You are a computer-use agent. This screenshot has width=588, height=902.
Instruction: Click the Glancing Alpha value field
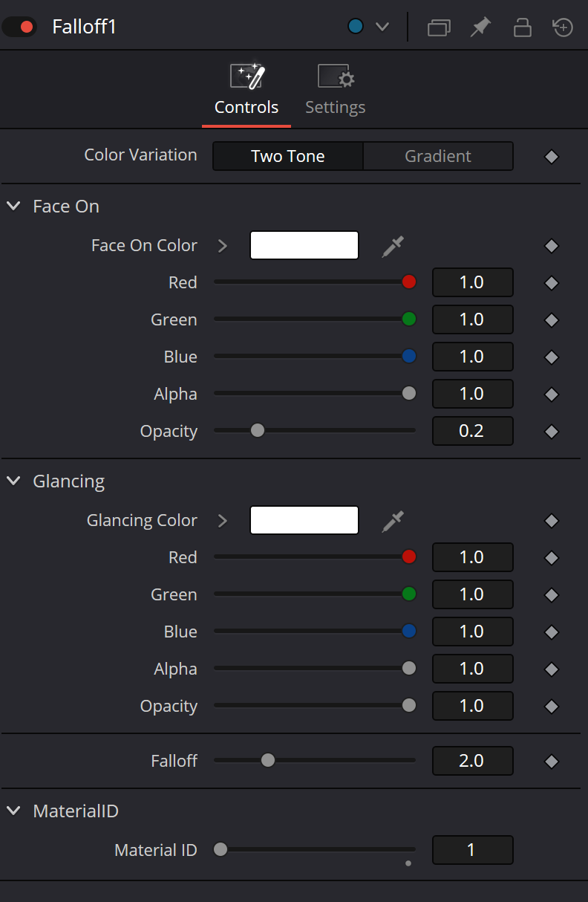pyautogui.click(x=473, y=669)
